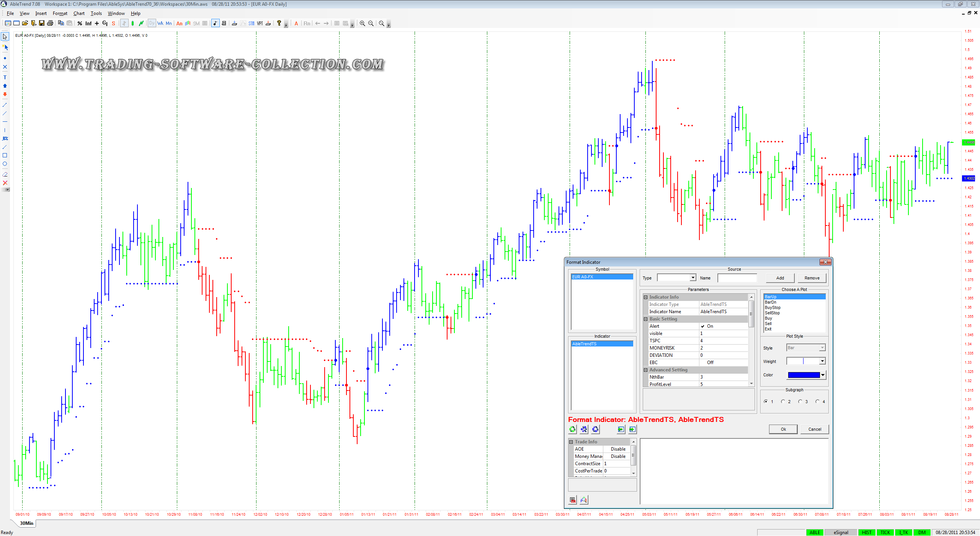Click the Remove button in the Source section
The width and height of the screenshot is (980, 536).
pyautogui.click(x=812, y=278)
